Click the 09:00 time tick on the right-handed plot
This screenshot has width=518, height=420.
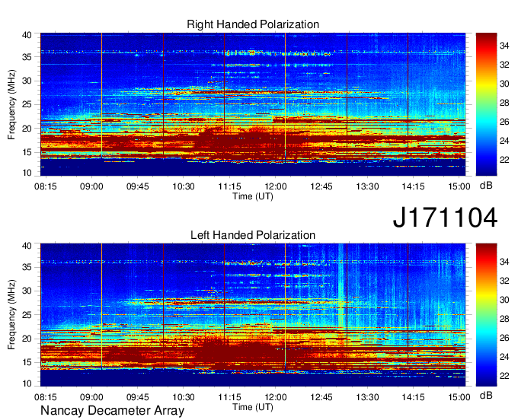point(91,186)
